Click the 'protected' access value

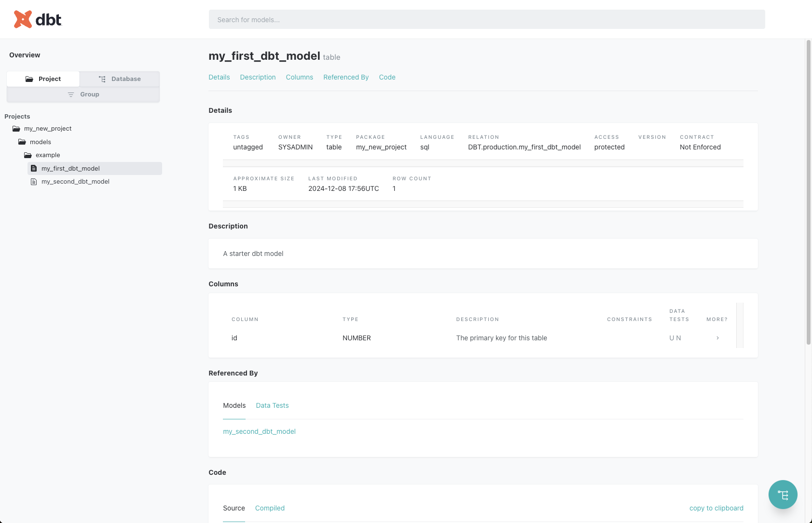click(609, 147)
